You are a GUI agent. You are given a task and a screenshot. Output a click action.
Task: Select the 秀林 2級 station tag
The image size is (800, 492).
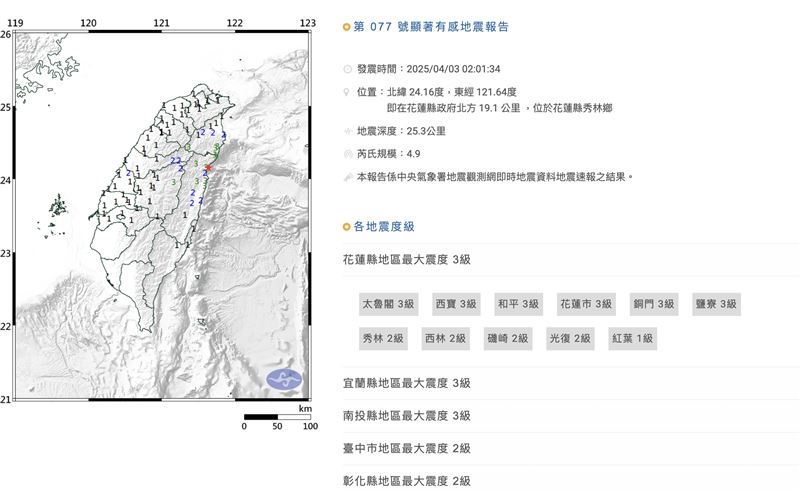(x=383, y=338)
